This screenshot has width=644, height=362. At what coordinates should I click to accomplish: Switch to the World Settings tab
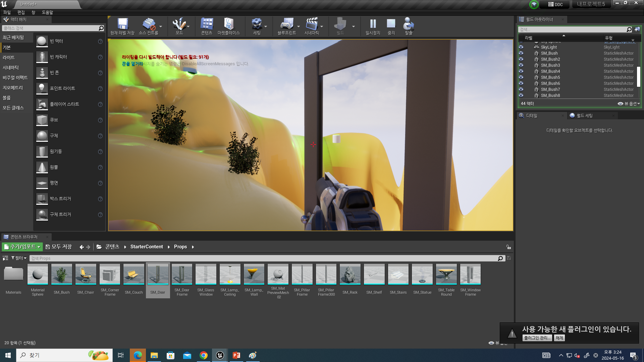click(584, 116)
